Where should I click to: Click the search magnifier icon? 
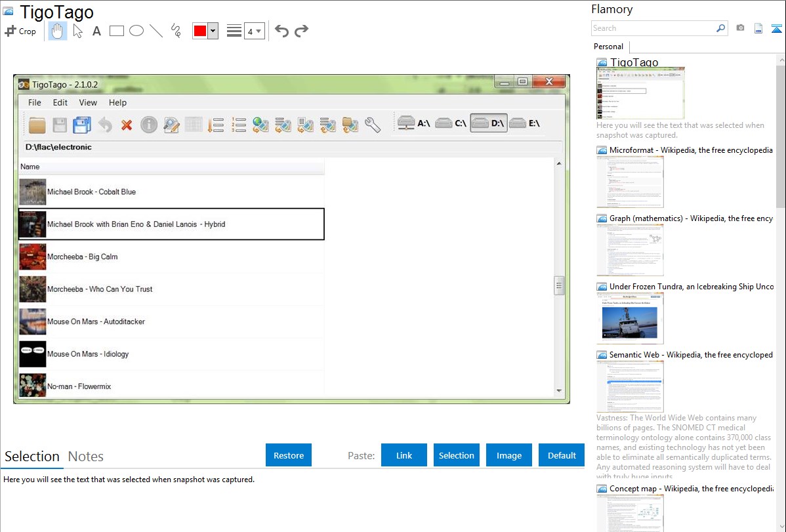click(x=721, y=28)
